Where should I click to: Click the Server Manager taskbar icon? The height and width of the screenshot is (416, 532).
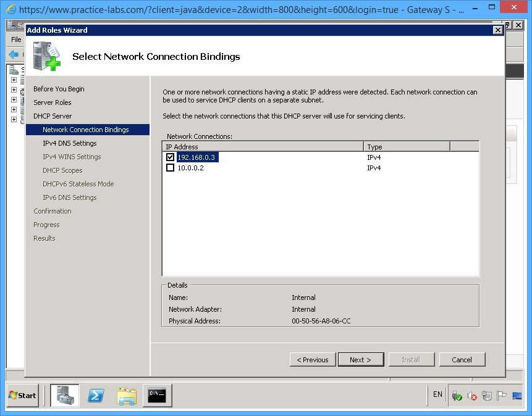tap(65, 395)
